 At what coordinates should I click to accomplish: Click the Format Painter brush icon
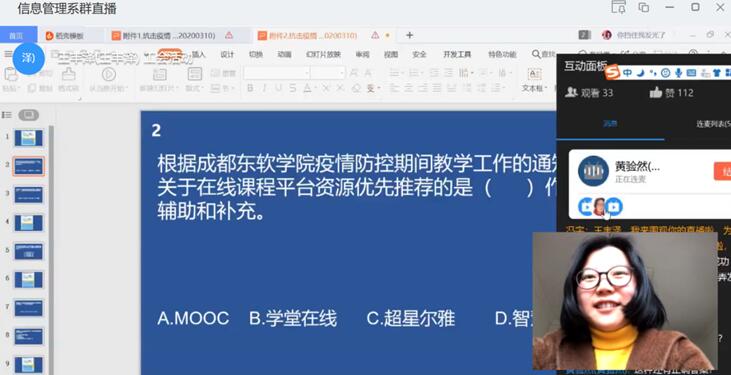[x=69, y=75]
